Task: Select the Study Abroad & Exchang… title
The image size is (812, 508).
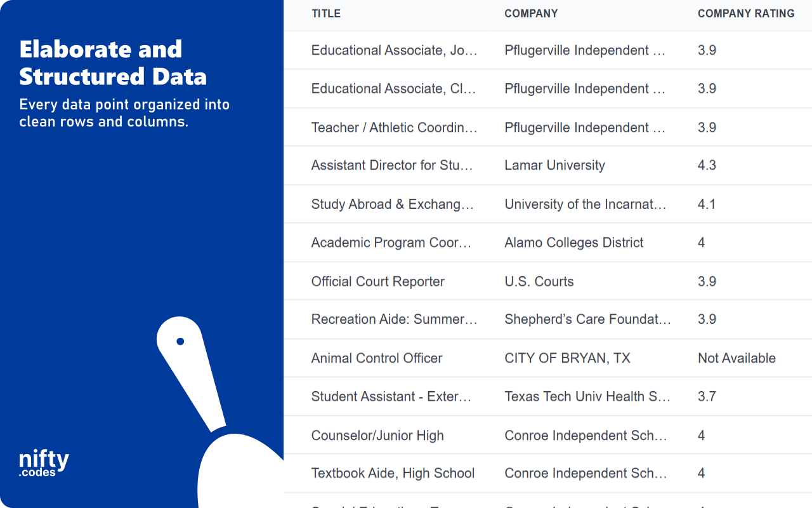Action: point(393,204)
